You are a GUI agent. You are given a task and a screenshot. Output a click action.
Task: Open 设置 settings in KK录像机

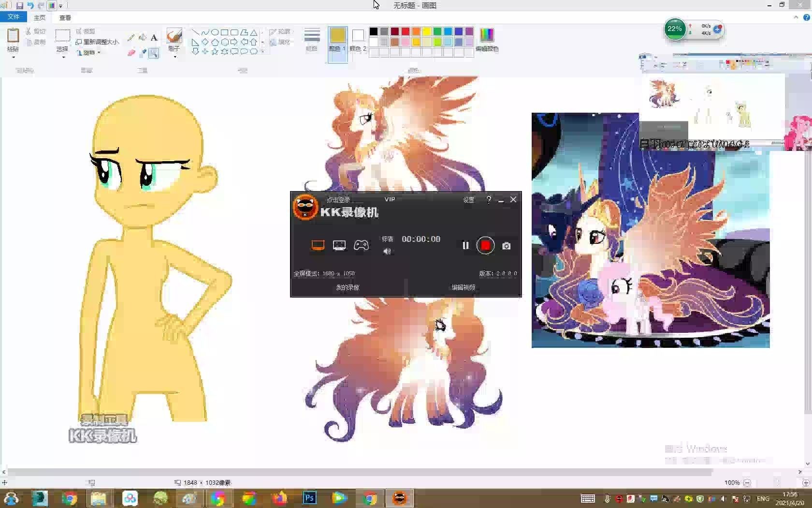[x=468, y=199]
